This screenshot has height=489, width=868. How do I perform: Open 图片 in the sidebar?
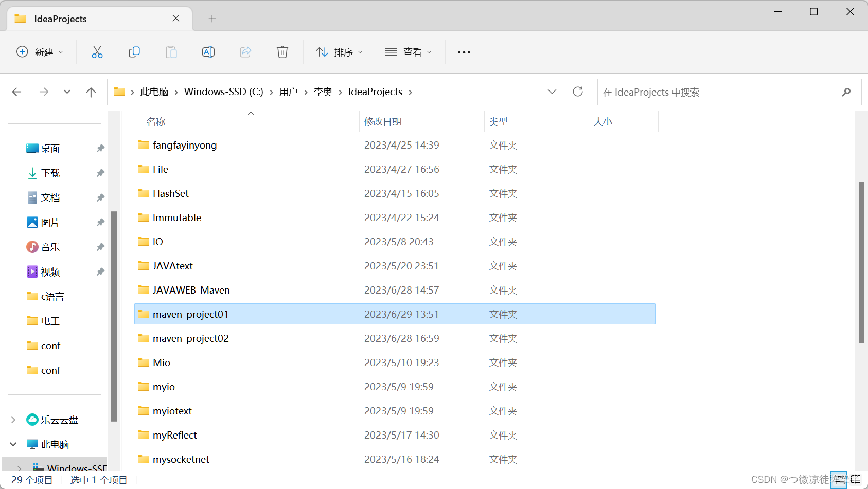[43, 223]
